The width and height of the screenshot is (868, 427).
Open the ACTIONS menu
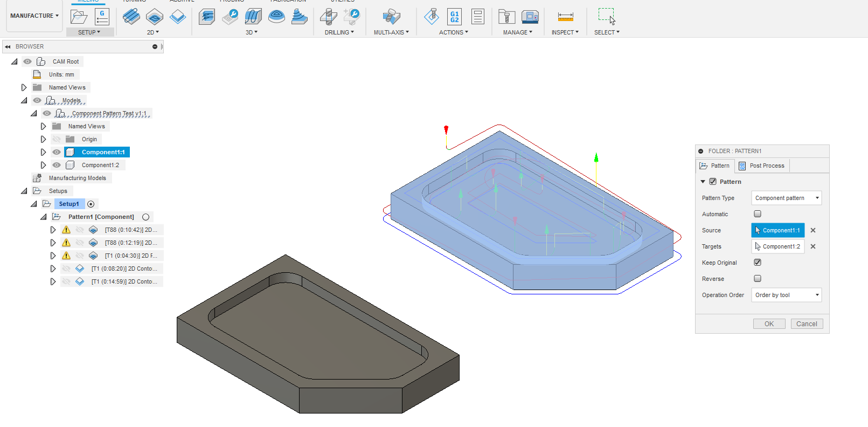454,32
